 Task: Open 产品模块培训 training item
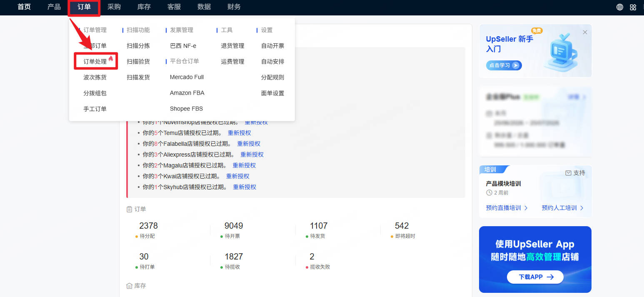pyautogui.click(x=503, y=184)
